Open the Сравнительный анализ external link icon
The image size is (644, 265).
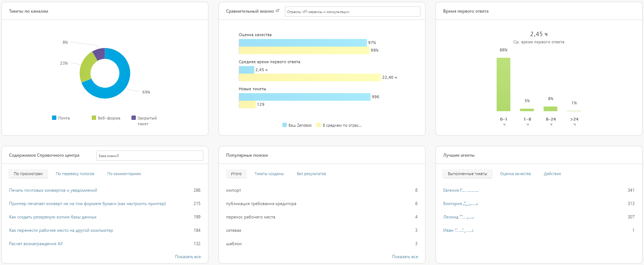pos(277,11)
